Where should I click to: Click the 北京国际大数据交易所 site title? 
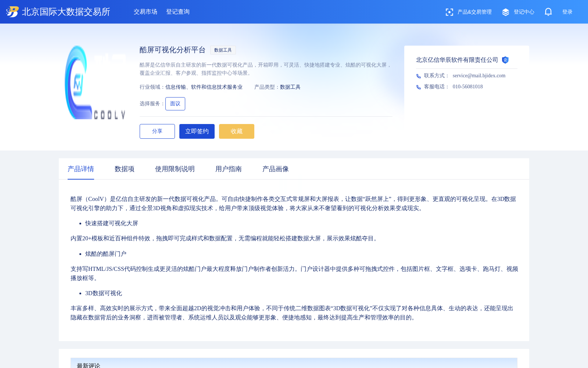[x=66, y=12]
